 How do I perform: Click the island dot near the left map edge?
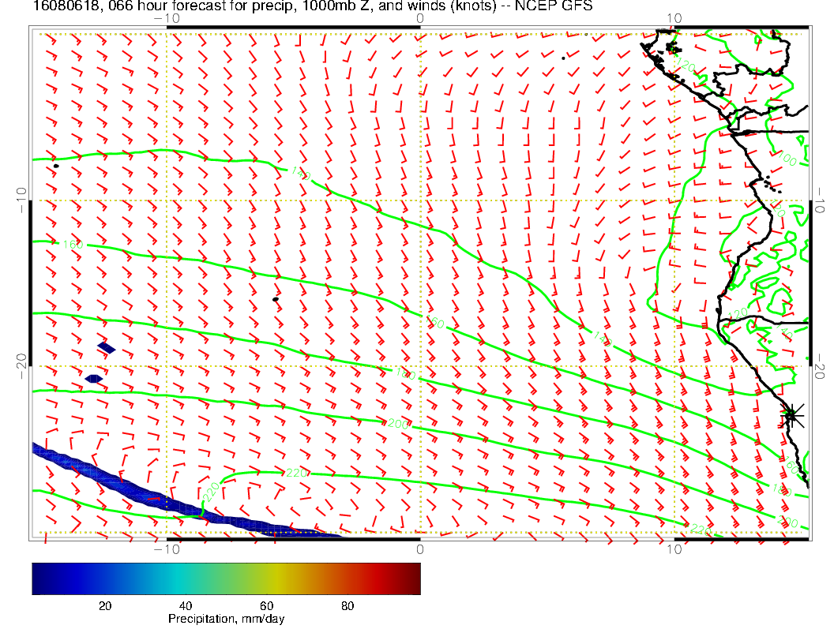[x=56, y=166]
